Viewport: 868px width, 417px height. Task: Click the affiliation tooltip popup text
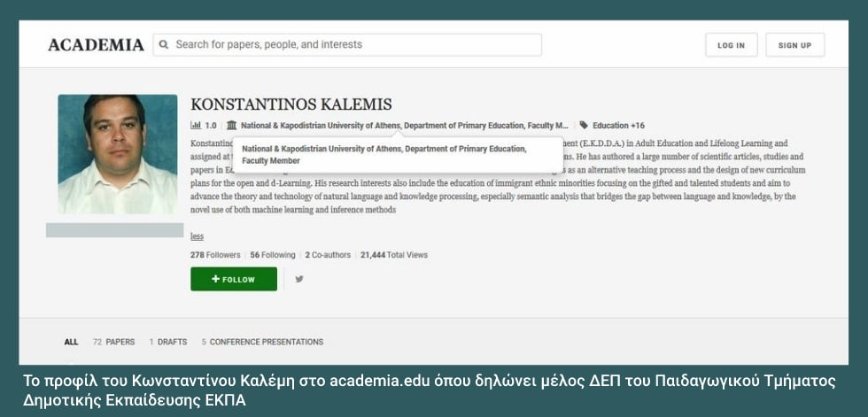[x=384, y=155]
